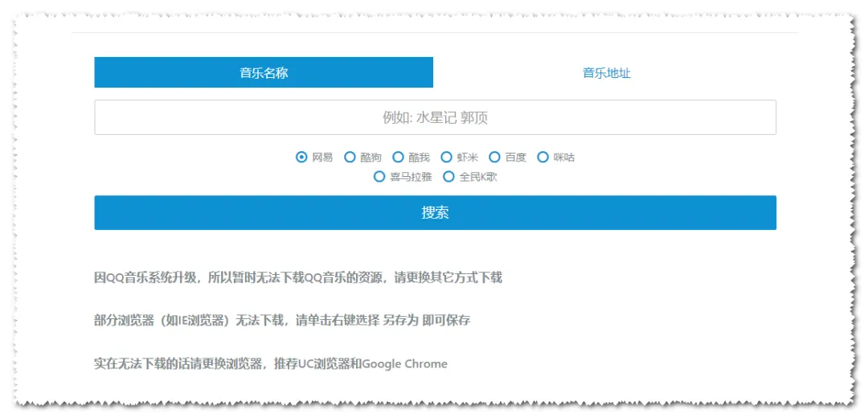Switch to the 音乐地址 tab

607,72
